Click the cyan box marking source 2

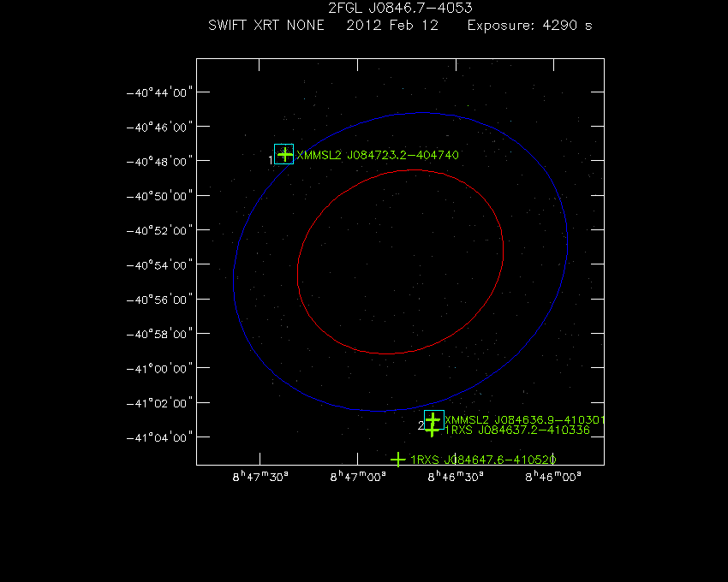coord(434,420)
